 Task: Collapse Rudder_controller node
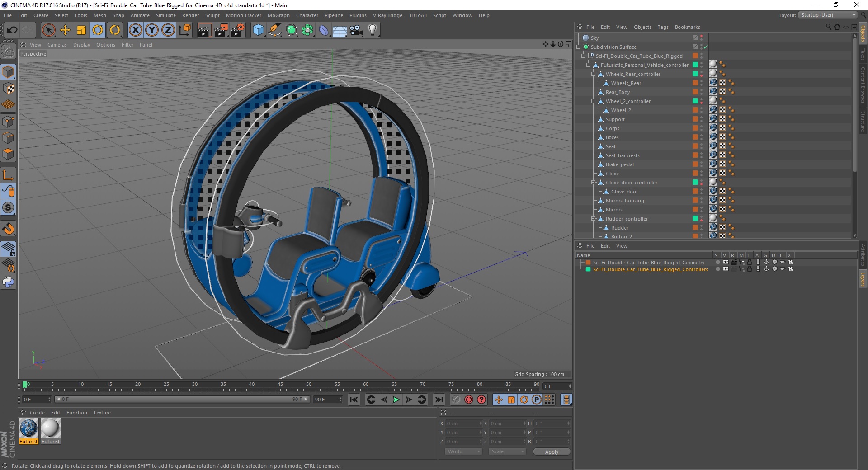594,219
